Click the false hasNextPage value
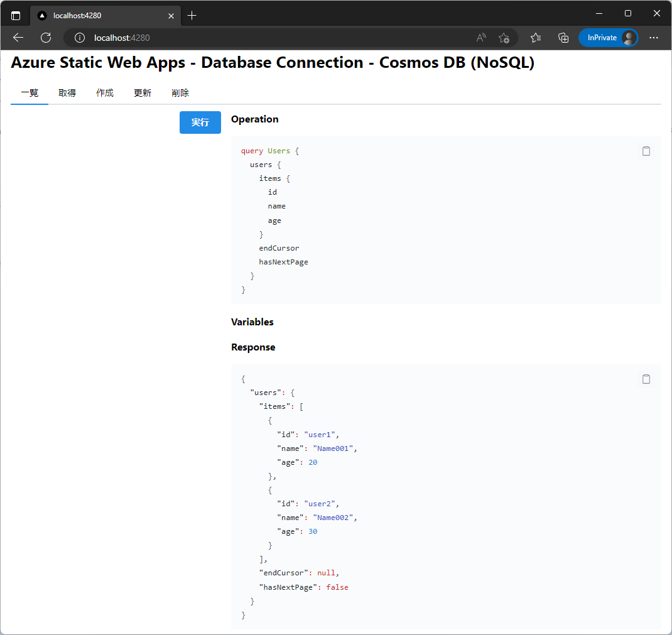This screenshot has width=672, height=635. 337,587
